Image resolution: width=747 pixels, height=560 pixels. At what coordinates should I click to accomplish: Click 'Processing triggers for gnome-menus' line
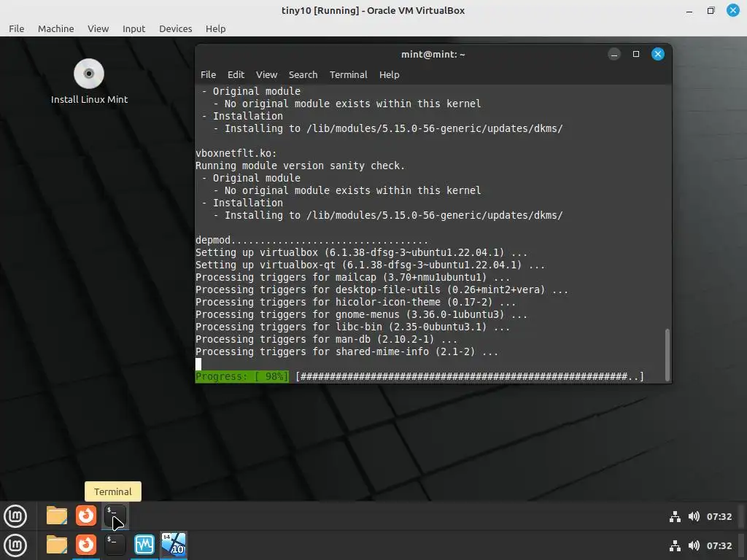(361, 314)
